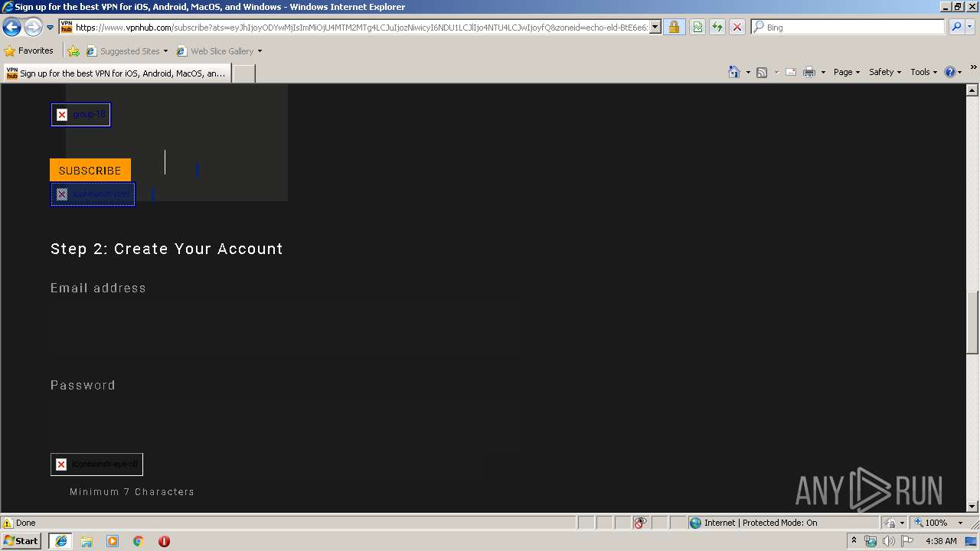Click the Minimum 7 Characters hint
Screen dimensions: 980x551
click(x=132, y=492)
